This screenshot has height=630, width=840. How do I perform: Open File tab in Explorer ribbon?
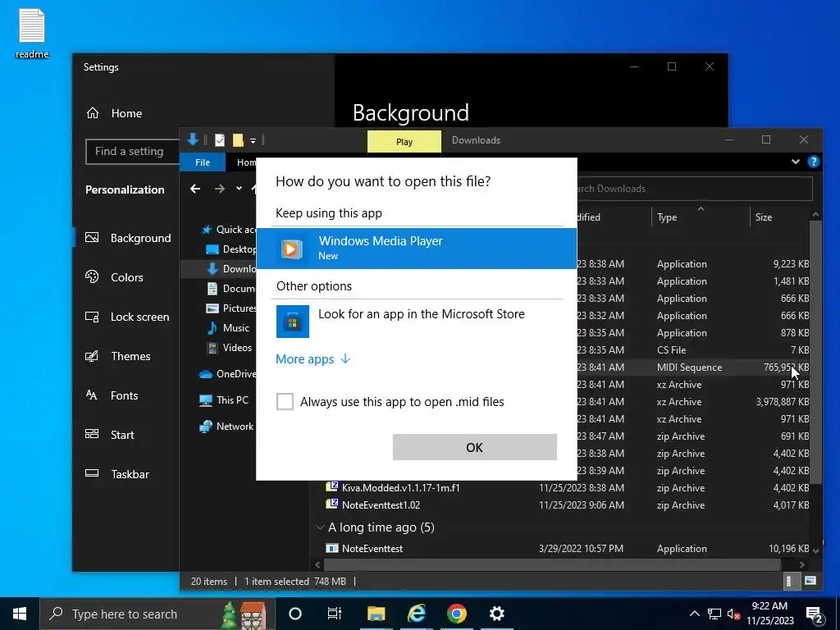click(x=203, y=162)
